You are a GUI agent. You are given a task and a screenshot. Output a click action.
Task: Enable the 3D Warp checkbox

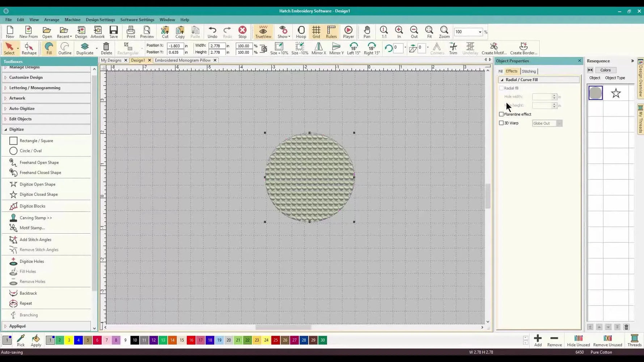(x=501, y=123)
